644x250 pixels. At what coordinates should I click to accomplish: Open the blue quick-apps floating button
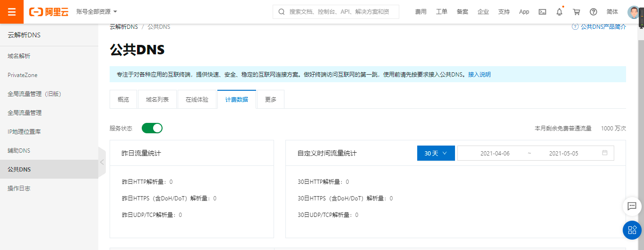click(632, 230)
